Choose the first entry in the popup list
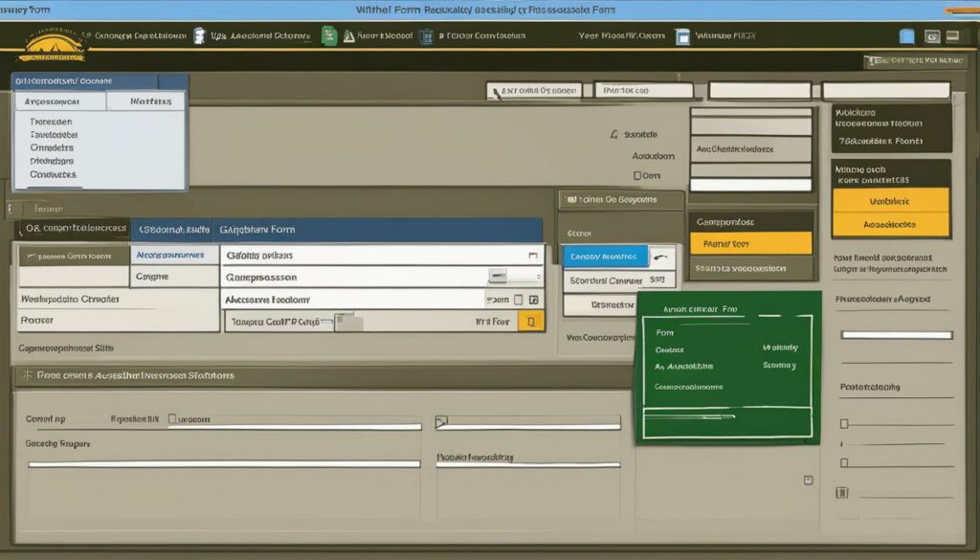Viewport: 980px width, 560px height. point(52,122)
